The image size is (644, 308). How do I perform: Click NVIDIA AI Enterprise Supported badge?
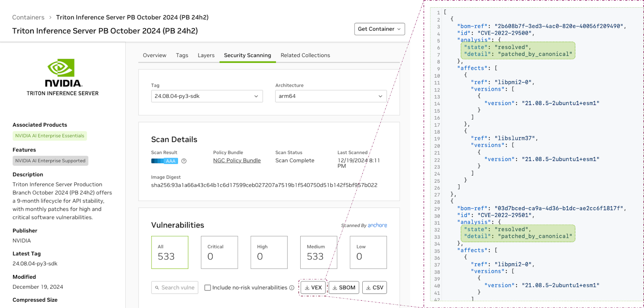50,161
